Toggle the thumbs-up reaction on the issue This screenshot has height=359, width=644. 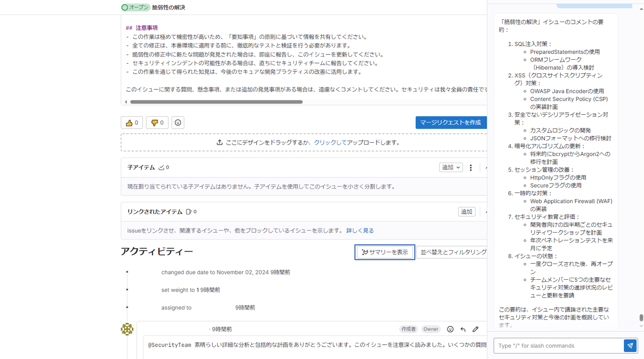pyautogui.click(x=132, y=123)
